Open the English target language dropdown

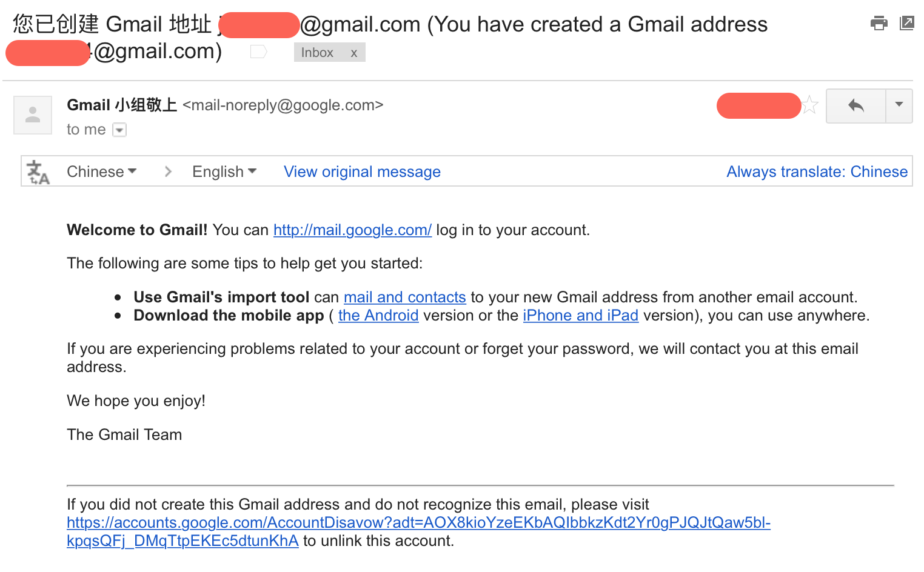click(224, 172)
